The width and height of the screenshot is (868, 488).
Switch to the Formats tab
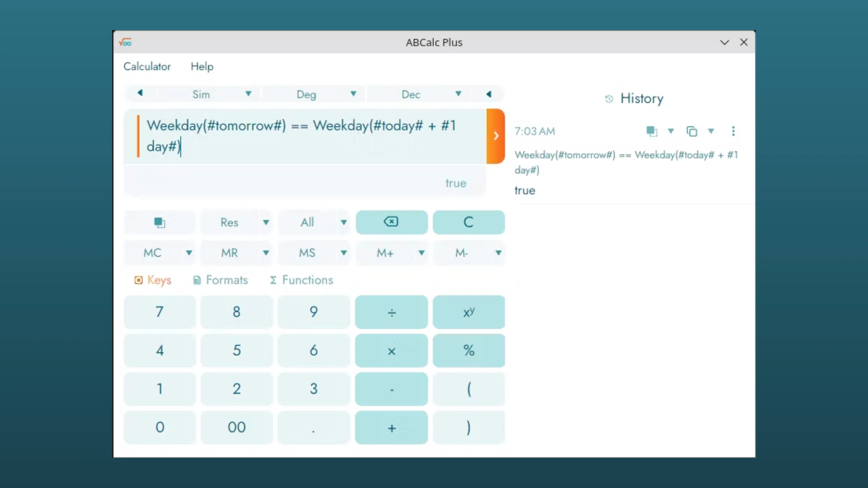220,280
